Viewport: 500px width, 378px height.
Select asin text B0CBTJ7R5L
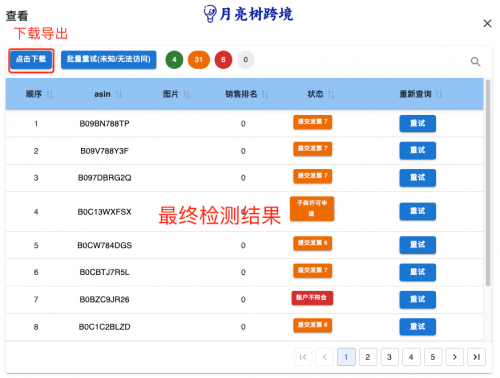(104, 272)
